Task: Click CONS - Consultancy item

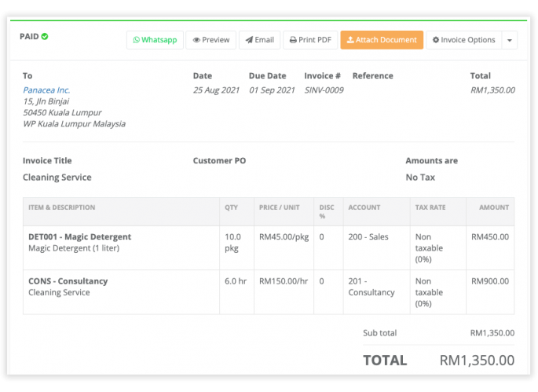Action: [x=68, y=281]
